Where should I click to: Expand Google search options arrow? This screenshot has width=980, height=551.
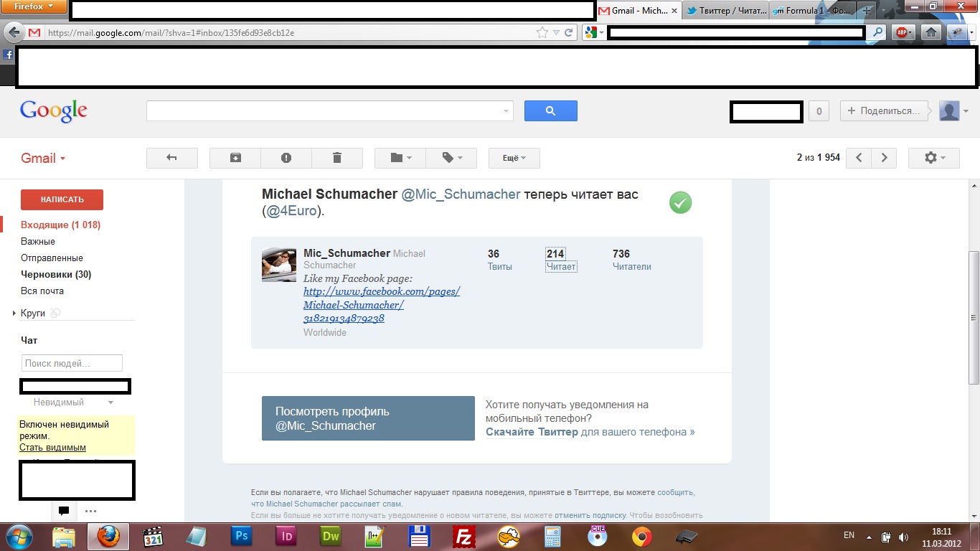pos(506,111)
